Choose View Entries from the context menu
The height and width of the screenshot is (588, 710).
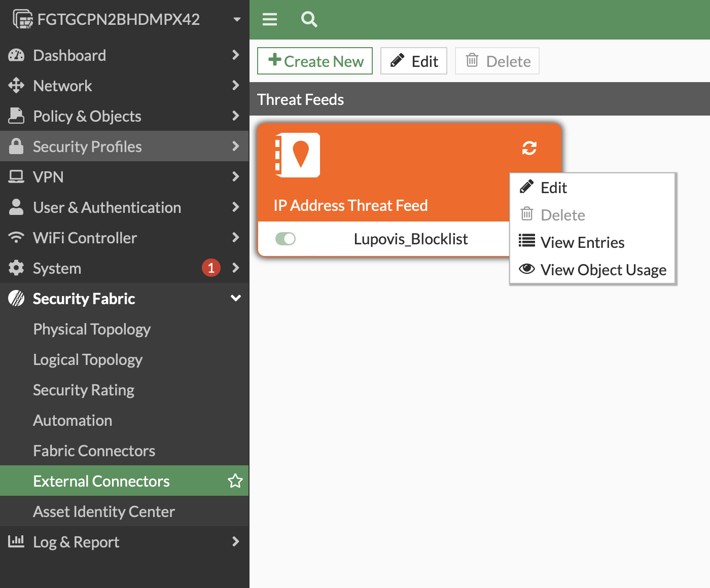point(582,242)
